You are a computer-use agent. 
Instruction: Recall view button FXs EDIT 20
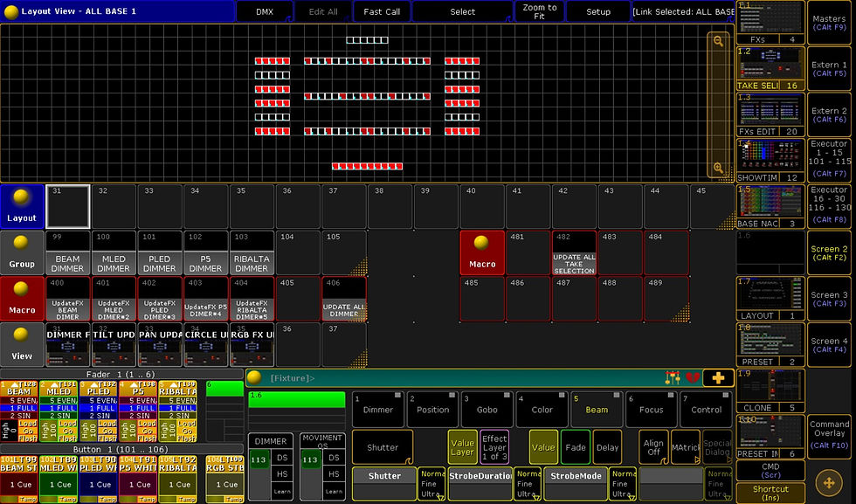[x=770, y=114]
